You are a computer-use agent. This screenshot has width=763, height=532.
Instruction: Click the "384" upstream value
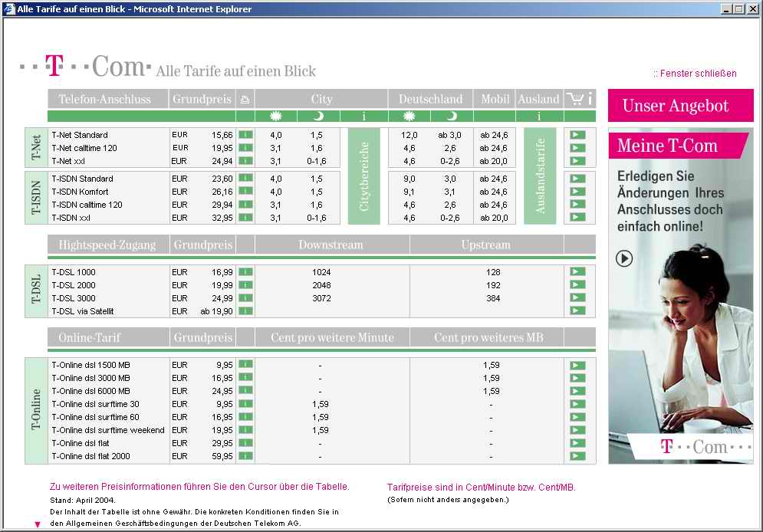coord(493,299)
